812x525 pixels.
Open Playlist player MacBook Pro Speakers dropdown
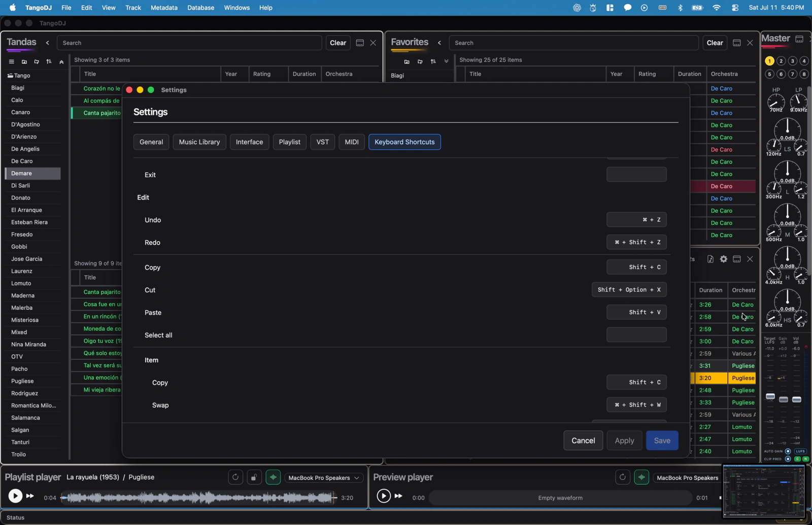click(x=324, y=478)
